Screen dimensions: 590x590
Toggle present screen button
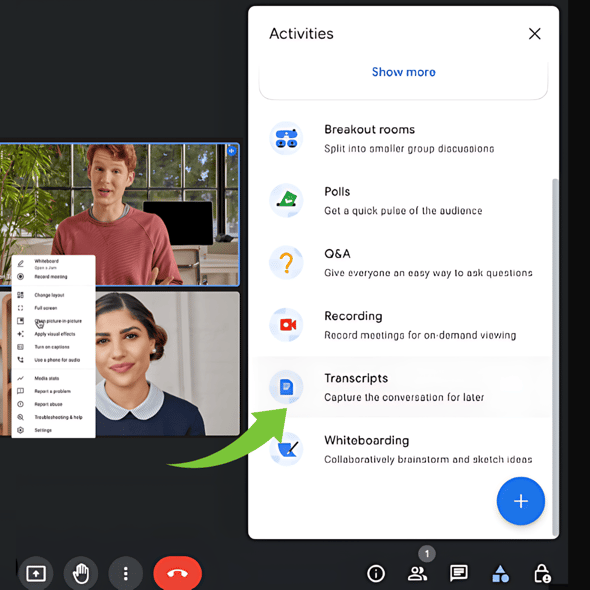[36, 573]
